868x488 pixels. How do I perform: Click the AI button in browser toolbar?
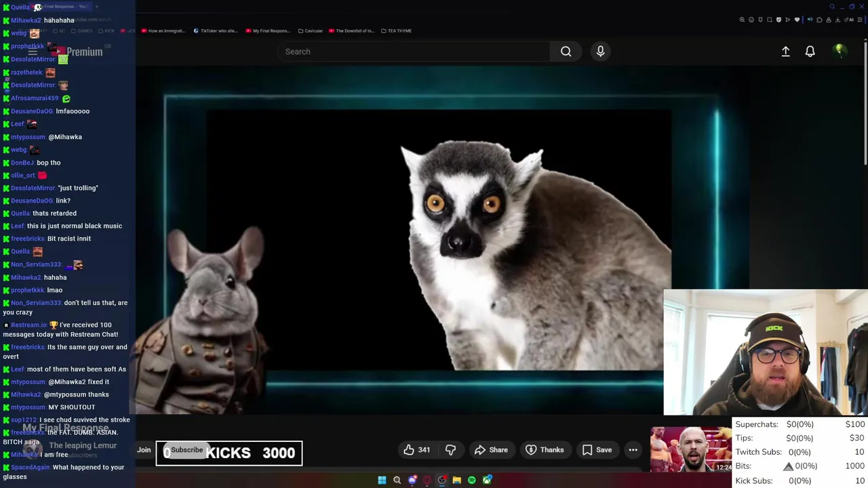tap(849, 20)
